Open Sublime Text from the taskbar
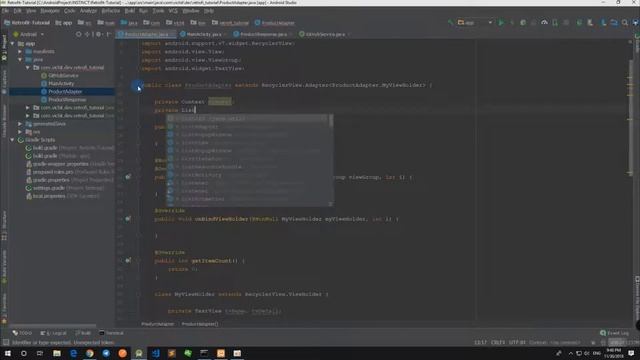Screen dimensions: 640x360 [172, 353]
